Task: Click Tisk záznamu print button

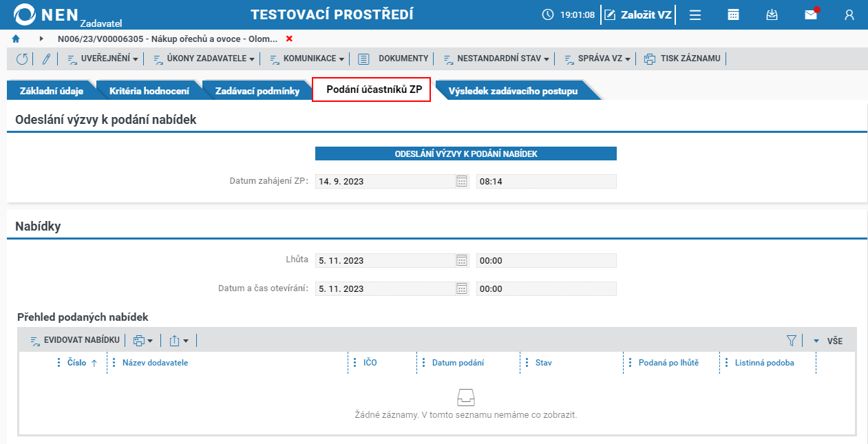Action: [682, 59]
